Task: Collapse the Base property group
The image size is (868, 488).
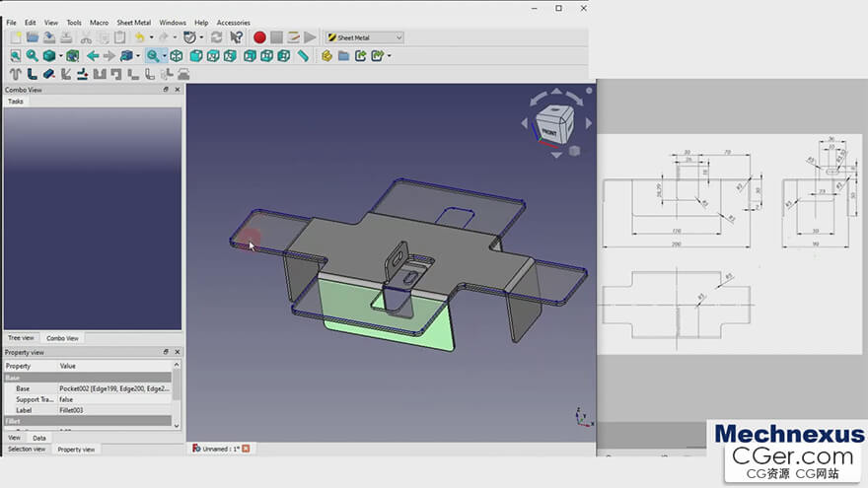Action: pyautogui.click(x=13, y=378)
